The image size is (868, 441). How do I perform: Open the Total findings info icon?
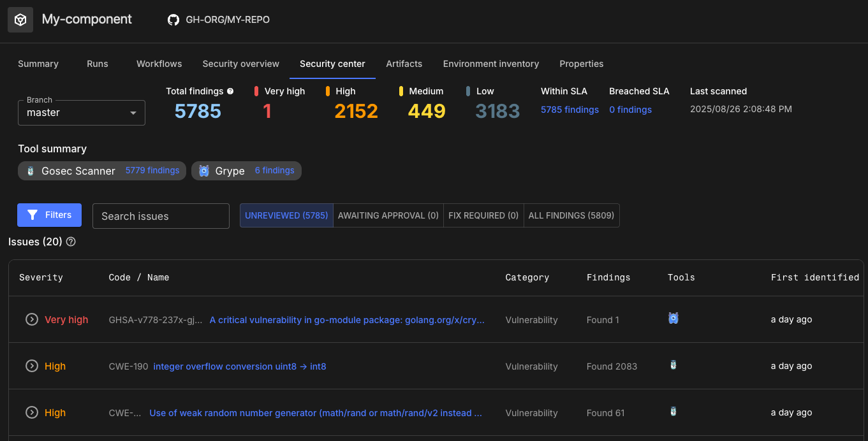point(230,90)
